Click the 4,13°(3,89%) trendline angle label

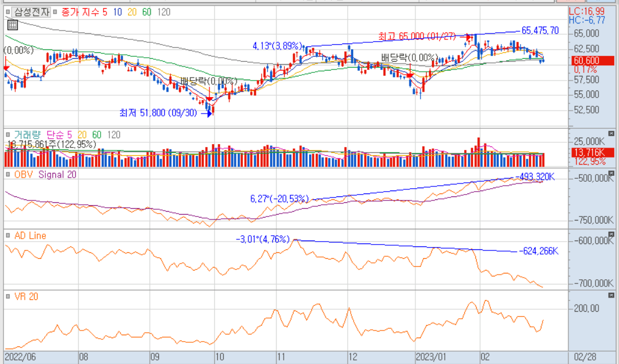coord(278,46)
